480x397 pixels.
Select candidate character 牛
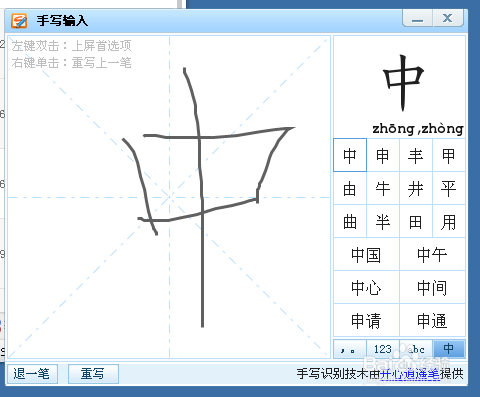383,188
